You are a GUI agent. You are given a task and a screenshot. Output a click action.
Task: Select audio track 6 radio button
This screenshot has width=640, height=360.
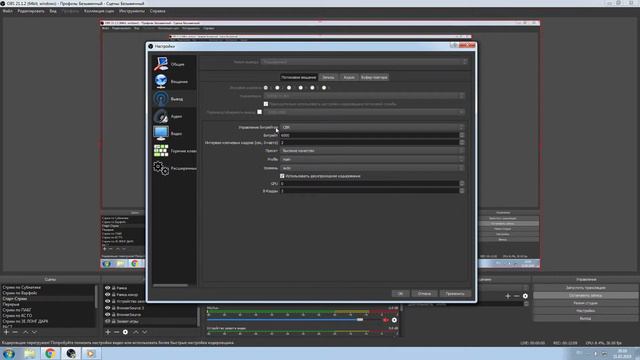[324, 88]
